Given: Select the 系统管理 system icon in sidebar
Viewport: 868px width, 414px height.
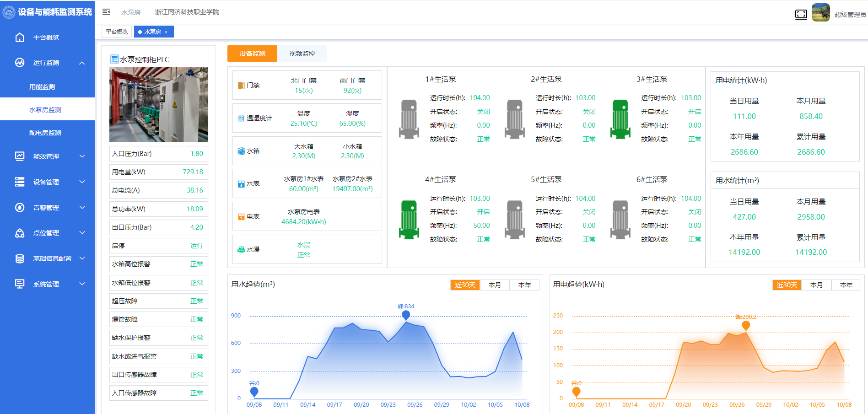Looking at the screenshot, I should (x=20, y=284).
